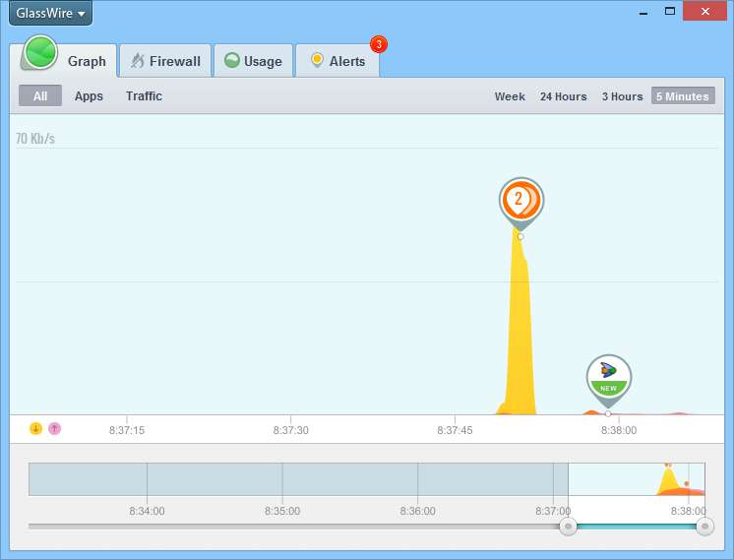This screenshot has width=734, height=560.
Task: Click the 8:36:00 overview time label
Action: pyautogui.click(x=417, y=511)
